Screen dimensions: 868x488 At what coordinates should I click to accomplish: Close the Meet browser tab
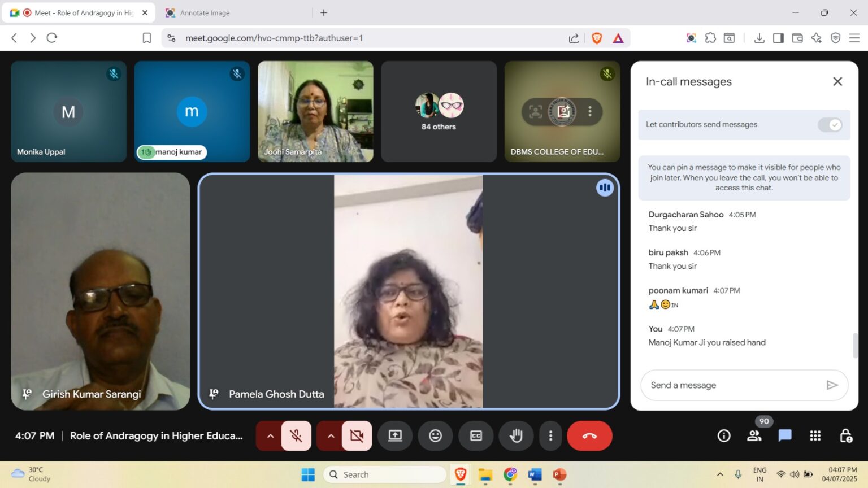(145, 12)
